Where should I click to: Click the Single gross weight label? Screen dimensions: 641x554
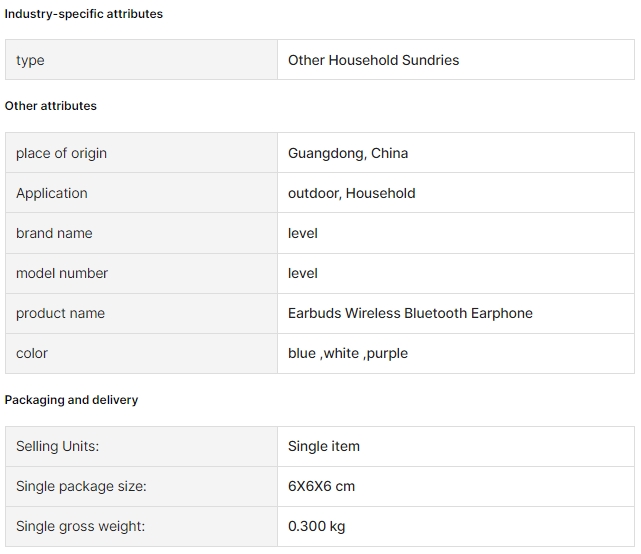81,526
